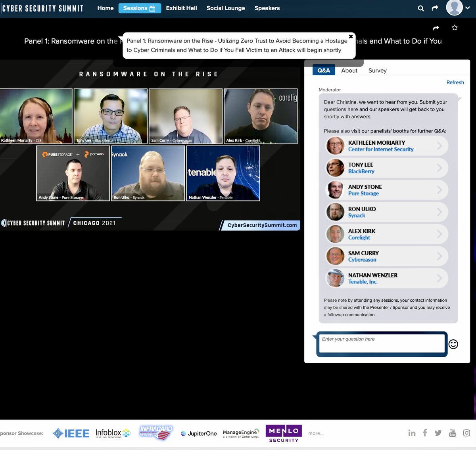Expand chevron on Alex Kirk row
This screenshot has height=450, width=476.
tap(440, 234)
